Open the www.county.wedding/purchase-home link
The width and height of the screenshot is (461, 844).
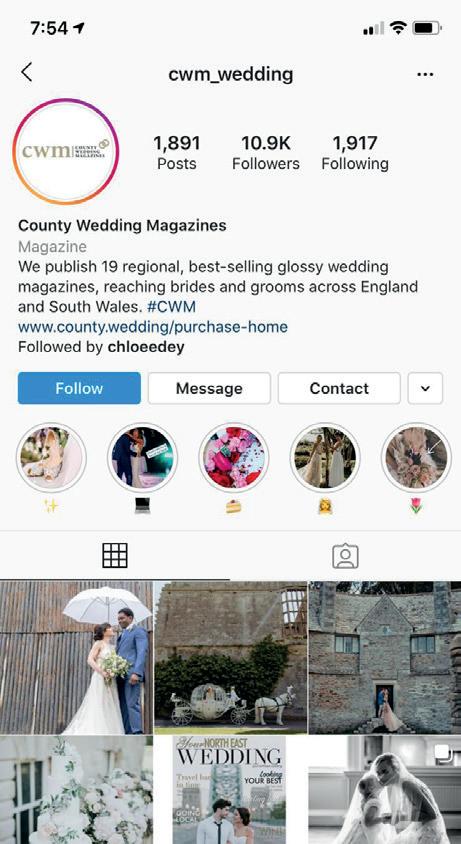153,327
